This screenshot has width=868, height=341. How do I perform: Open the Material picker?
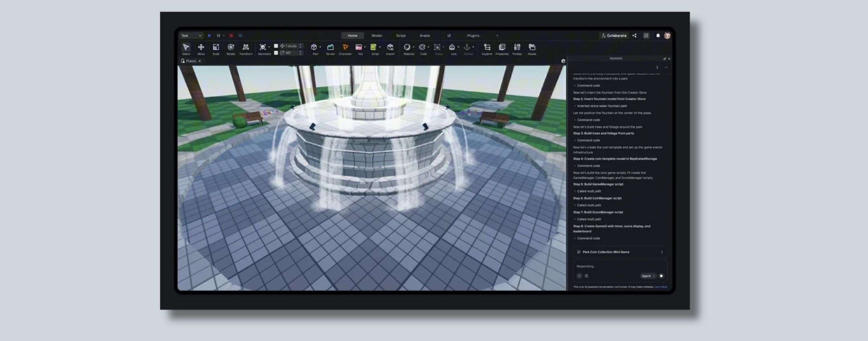407,47
